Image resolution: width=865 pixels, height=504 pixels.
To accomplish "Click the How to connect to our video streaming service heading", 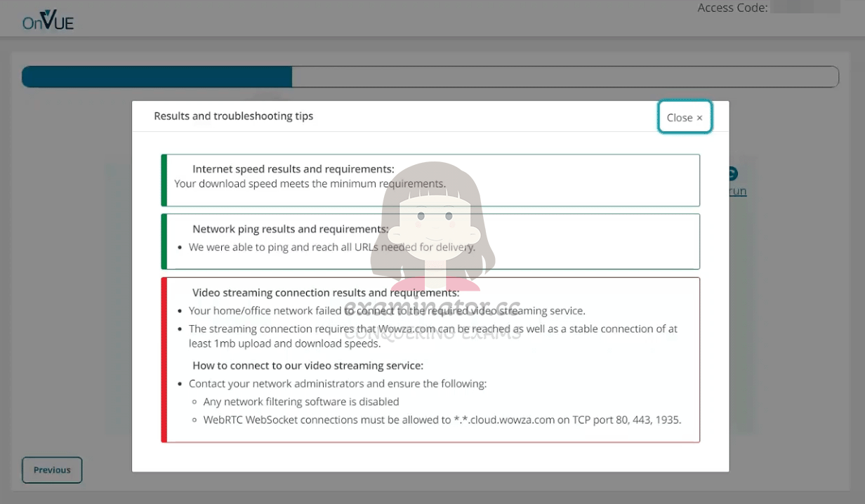I will pos(308,366).
